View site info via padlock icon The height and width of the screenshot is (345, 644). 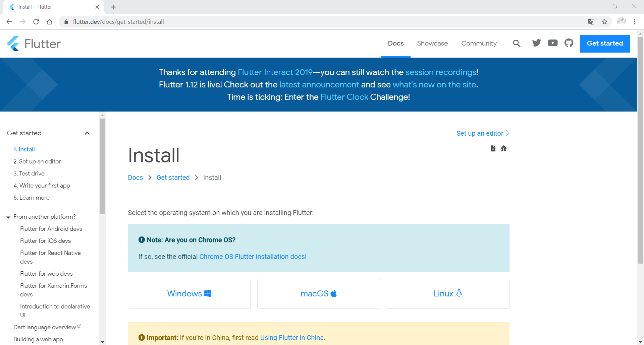[x=66, y=22]
